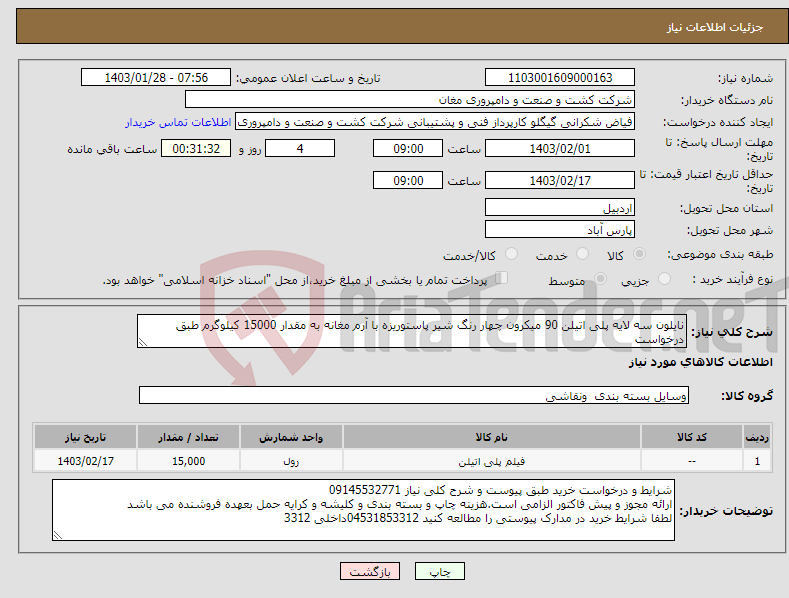Image resolution: width=789 pixels, height=598 pixels.
Task: Click the need number field 1103001609000163
Action: (560, 78)
